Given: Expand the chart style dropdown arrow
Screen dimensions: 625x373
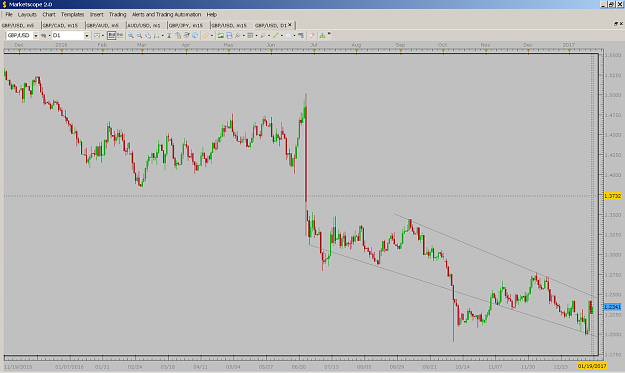Looking at the screenshot, I should 103,35.
